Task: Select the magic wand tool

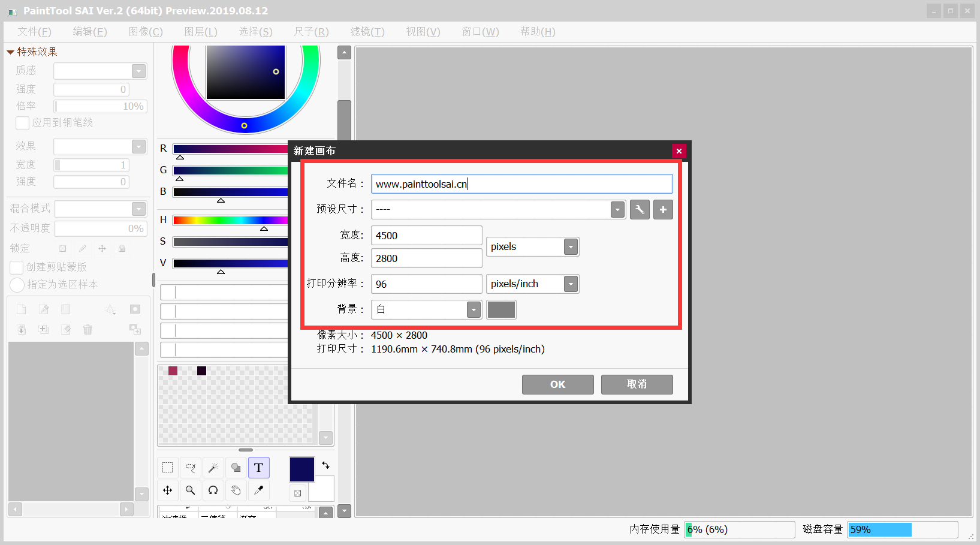Action: coord(213,468)
